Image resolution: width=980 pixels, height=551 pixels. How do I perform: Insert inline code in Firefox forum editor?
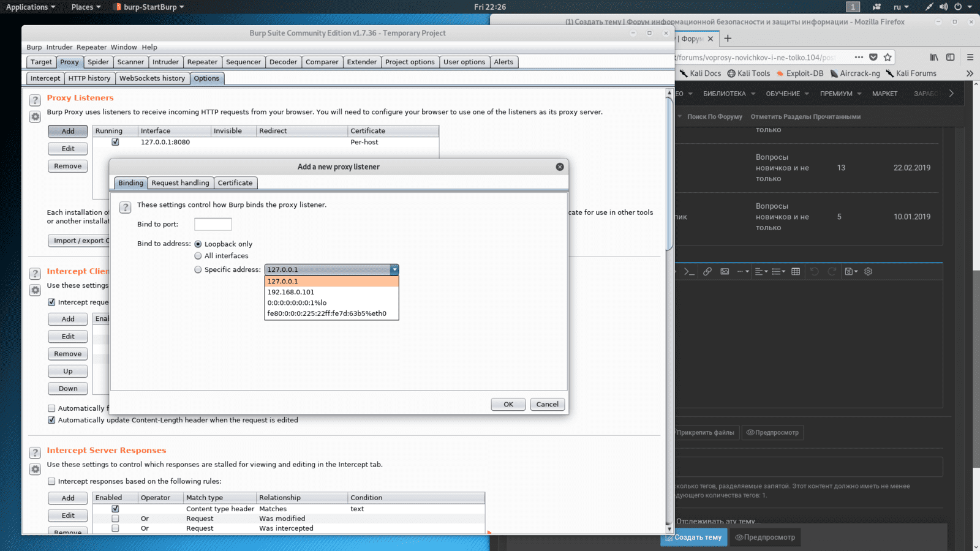(689, 271)
